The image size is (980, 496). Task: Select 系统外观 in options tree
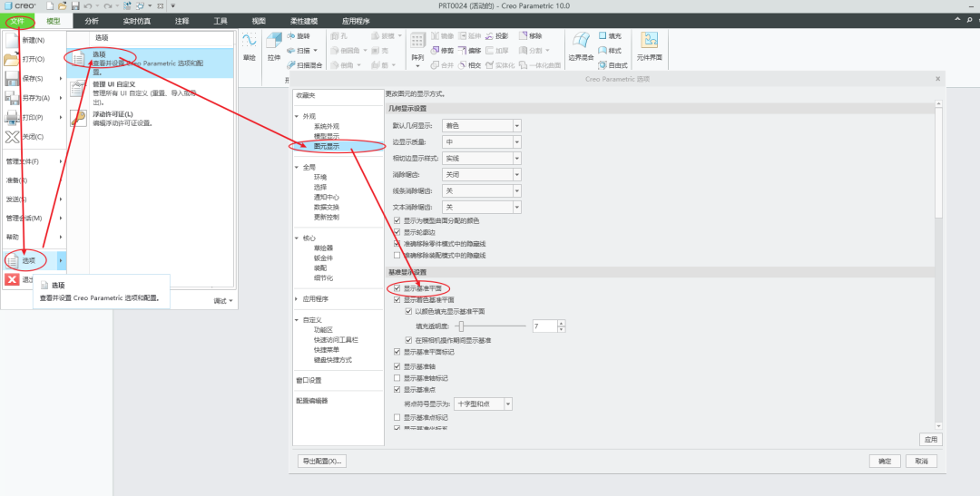tap(327, 126)
